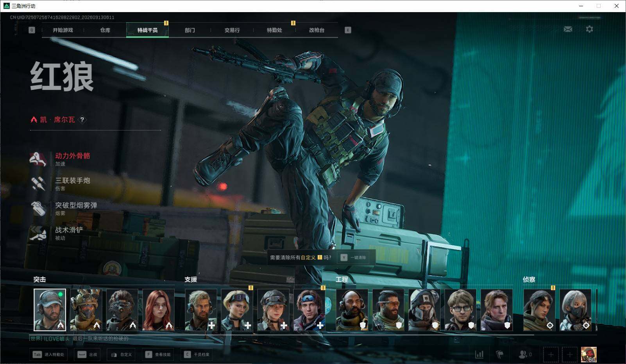Click the E next-tab key hint

348,30
